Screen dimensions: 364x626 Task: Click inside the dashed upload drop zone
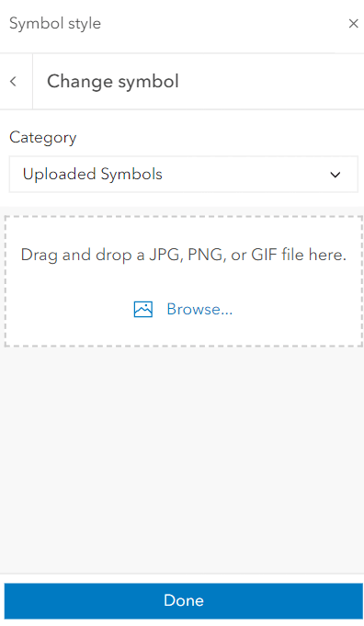pyautogui.click(x=184, y=281)
